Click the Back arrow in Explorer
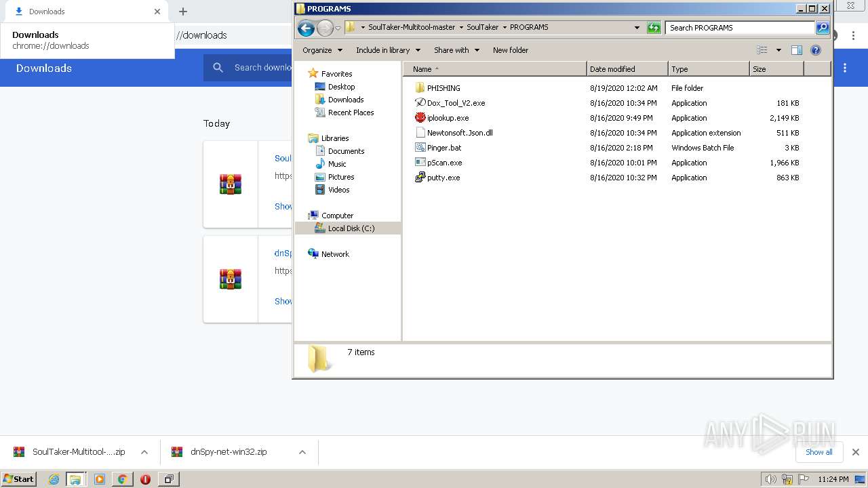The height and width of the screenshot is (488, 868). pos(306,28)
